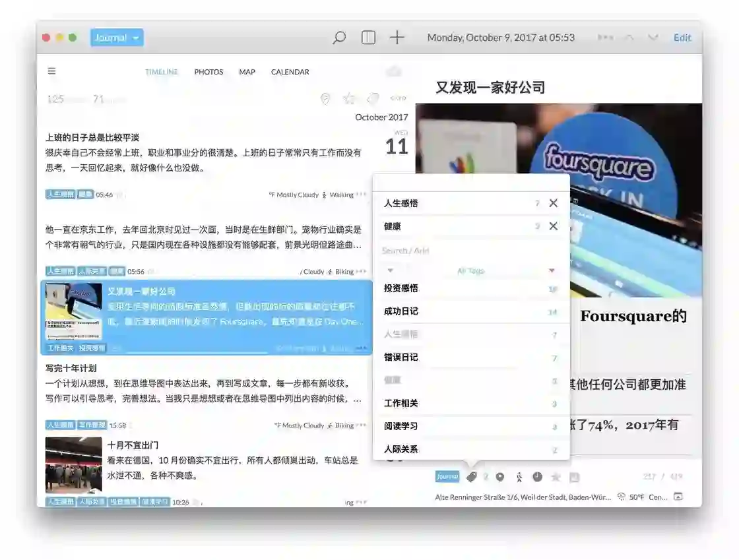Click the walking activity icon in entry footer
The height and width of the screenshot is (560, 739).
click(x=519, y=477)
